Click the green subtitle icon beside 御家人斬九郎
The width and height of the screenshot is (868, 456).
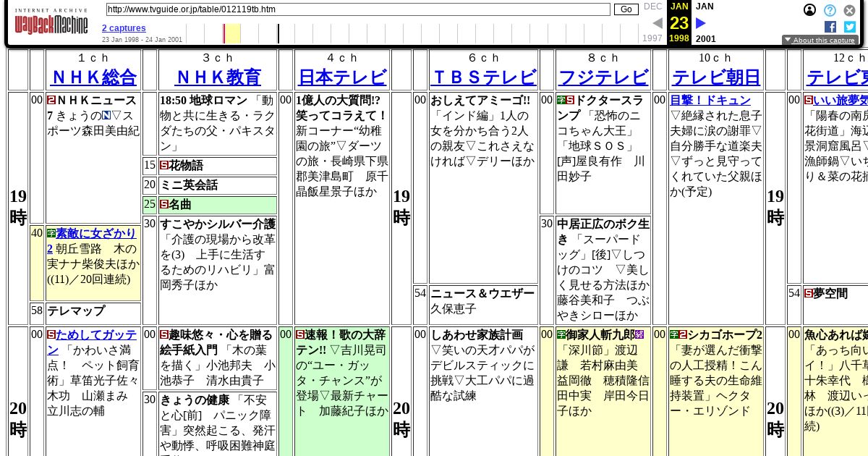pyautogui.click(x=561, y=335)
